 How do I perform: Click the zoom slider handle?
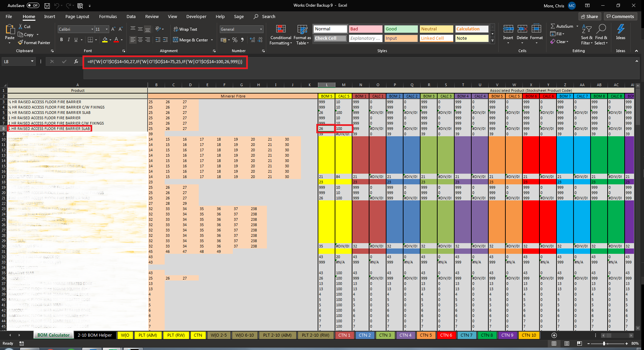tap(604, 343)
